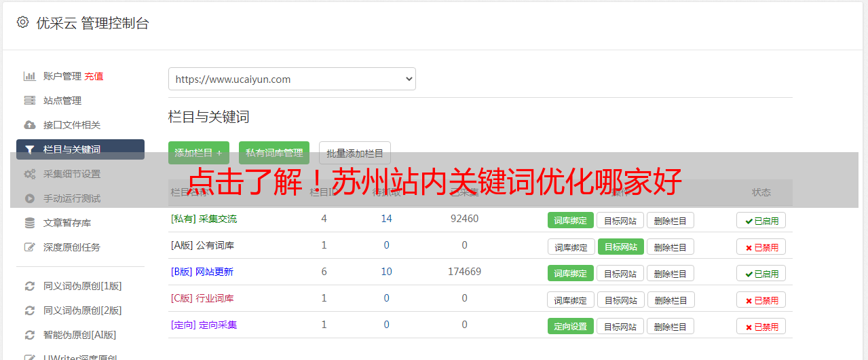Click the 添加栏目 + button
The height and width of the screenshot is (360, 868).
click(x=199, y=153)
